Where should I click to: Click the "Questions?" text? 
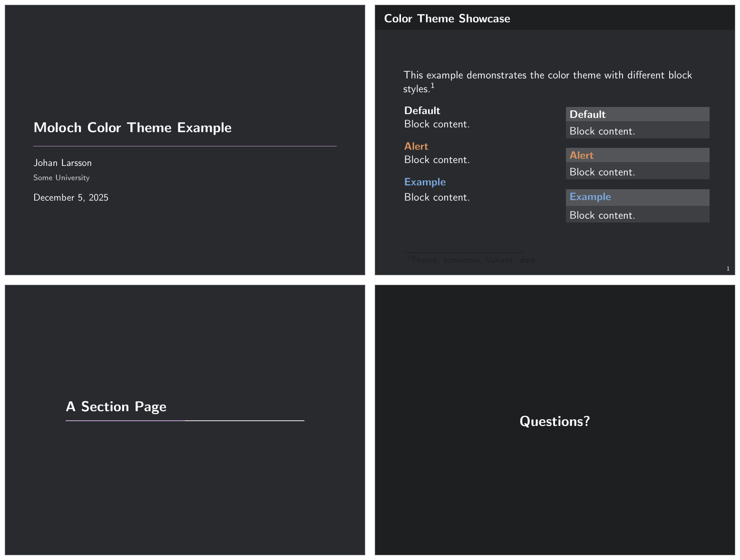tap(555, 421)
